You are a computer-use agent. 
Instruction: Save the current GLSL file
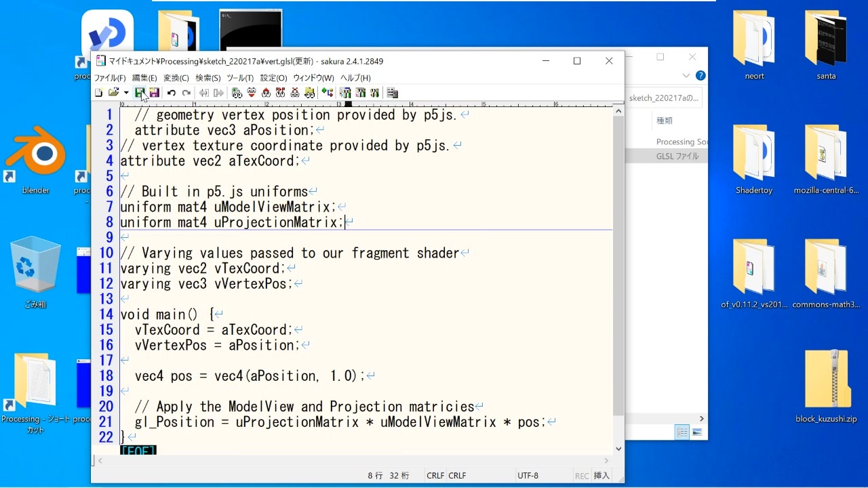(x=140, y=92)
